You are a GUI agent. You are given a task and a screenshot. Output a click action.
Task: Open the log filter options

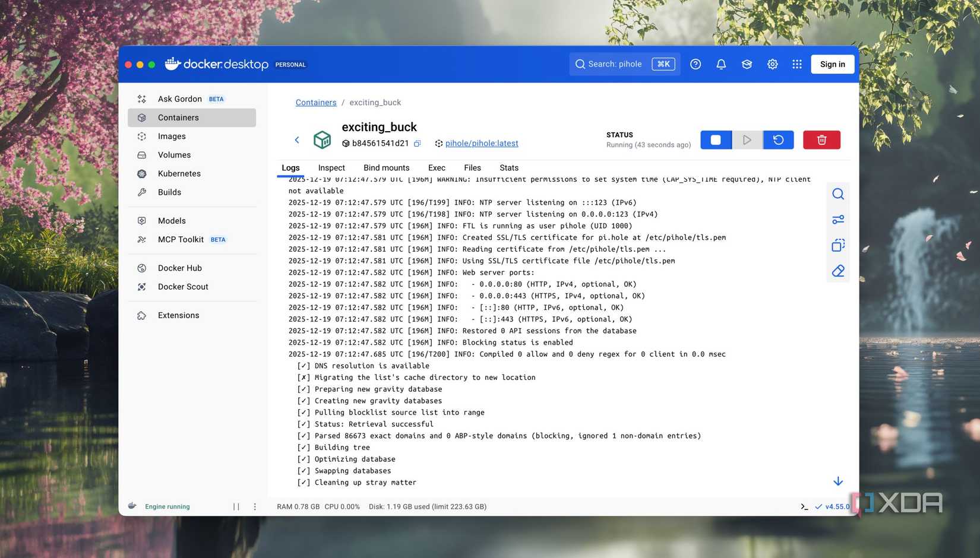[838, 219]
